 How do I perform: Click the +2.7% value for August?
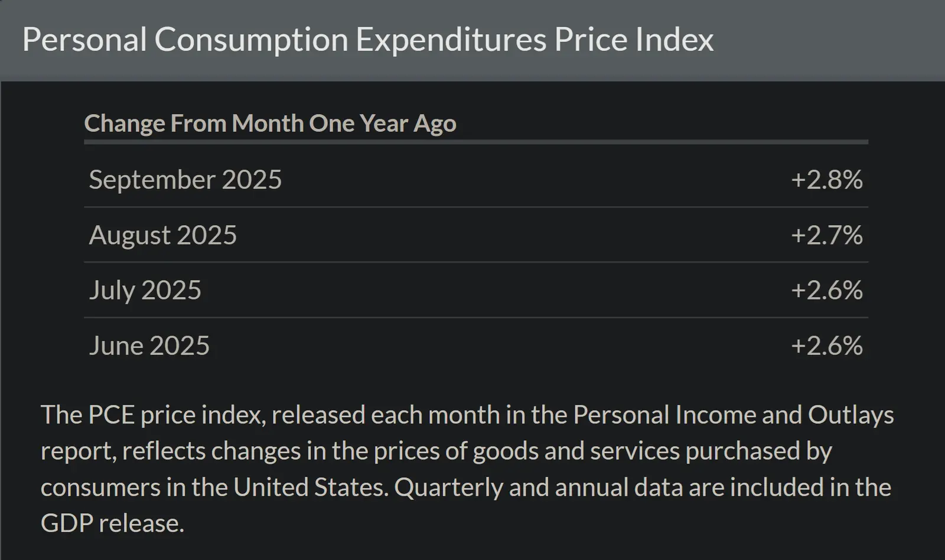tap(826, 235)
